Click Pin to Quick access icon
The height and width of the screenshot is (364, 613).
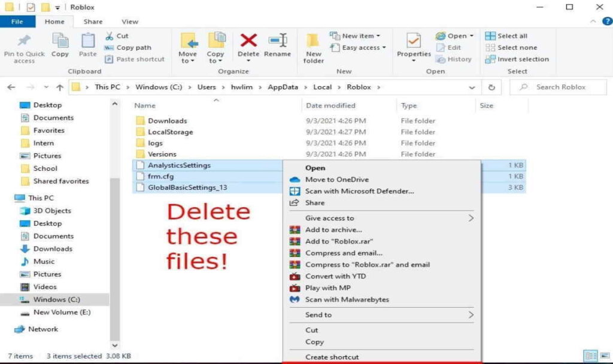24,41
